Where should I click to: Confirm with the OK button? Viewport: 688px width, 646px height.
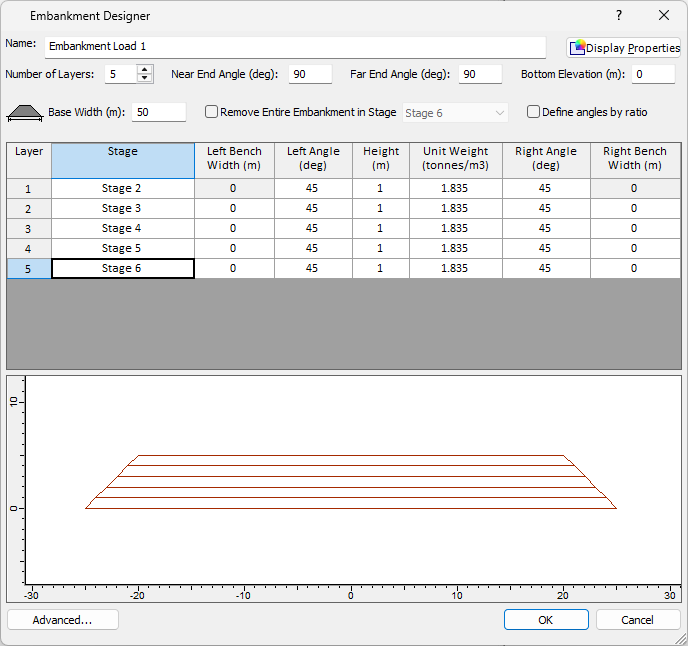pyautogui.click(x=546, y=620)
